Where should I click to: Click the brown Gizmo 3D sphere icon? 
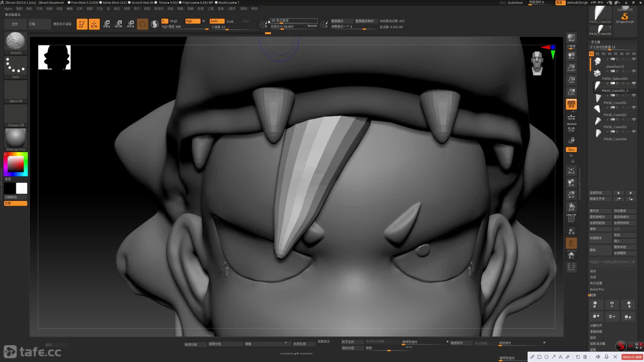click(x=143, y=24)
